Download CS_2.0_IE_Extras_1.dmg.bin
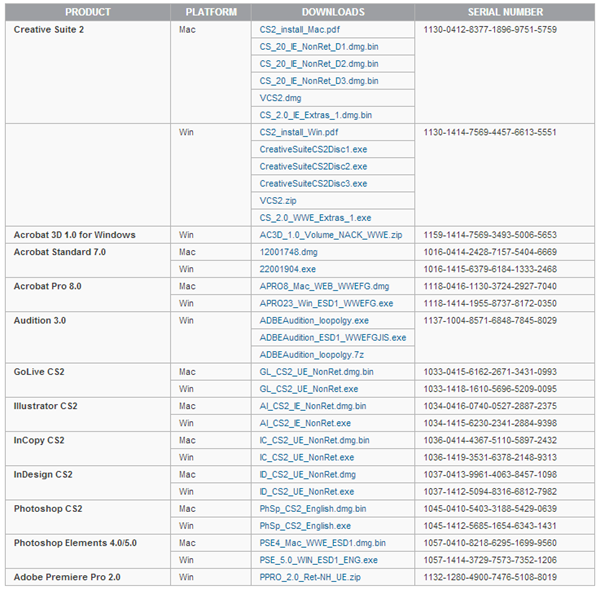 [x=316, y=115]
